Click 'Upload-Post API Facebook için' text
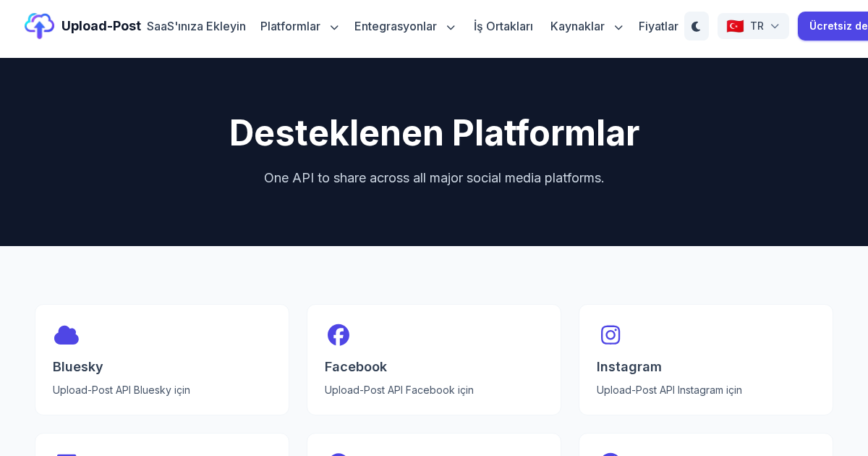Viewport: 868px width, 456px height. click(x=399, y=390)
